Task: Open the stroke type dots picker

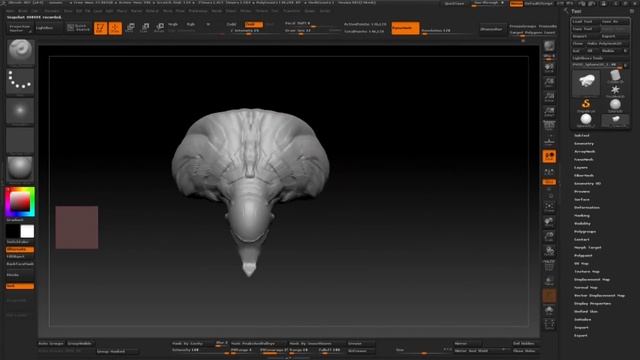Action: 20,81
